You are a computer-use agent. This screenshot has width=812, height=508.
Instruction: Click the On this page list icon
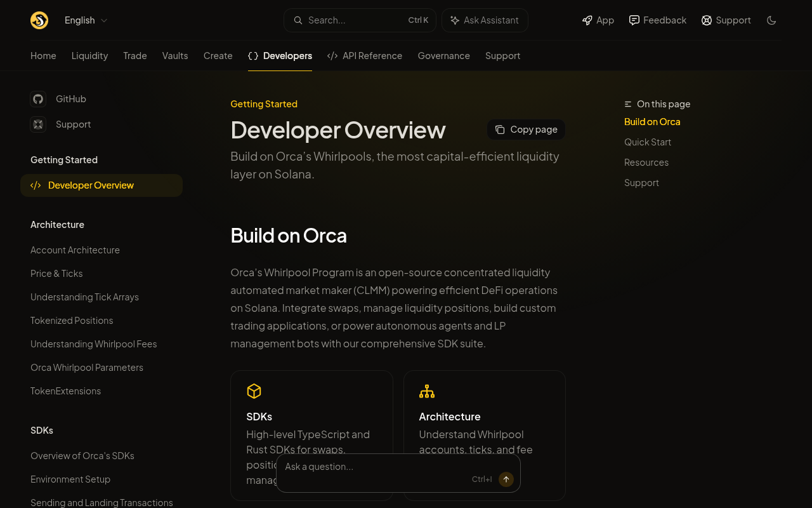(x=628, y=104)
